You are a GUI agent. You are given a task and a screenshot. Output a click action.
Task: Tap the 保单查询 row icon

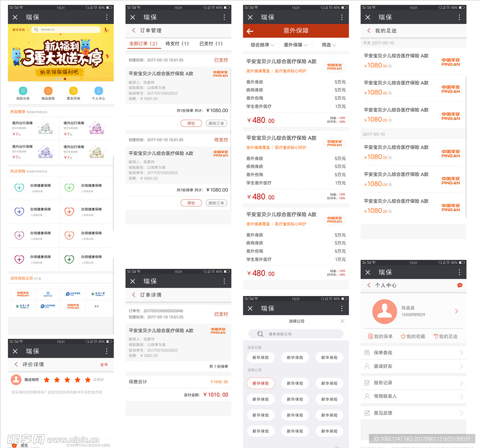click(367, 353)
